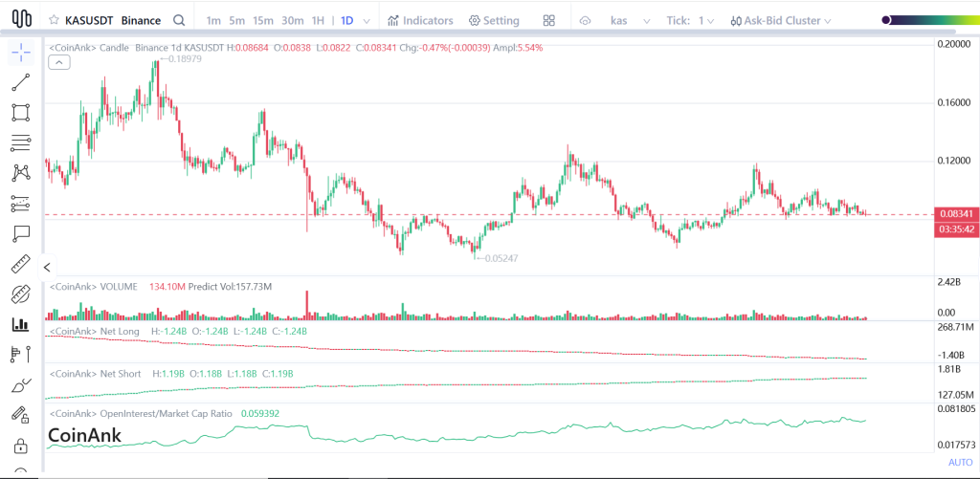Screen dimensions: 980x479
Task: Click the current price label 0.08341
Action: pos(956,214)
